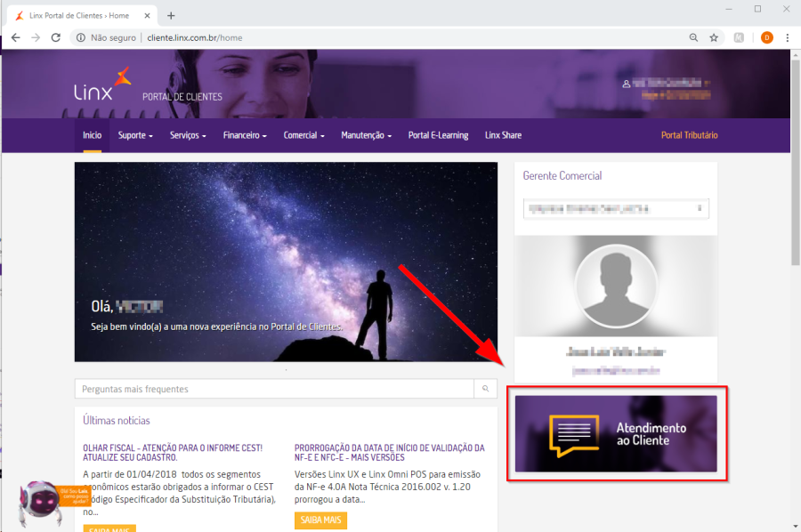
Task: Click the scrollbar down arrow
Action: click(x=796, y=527)
